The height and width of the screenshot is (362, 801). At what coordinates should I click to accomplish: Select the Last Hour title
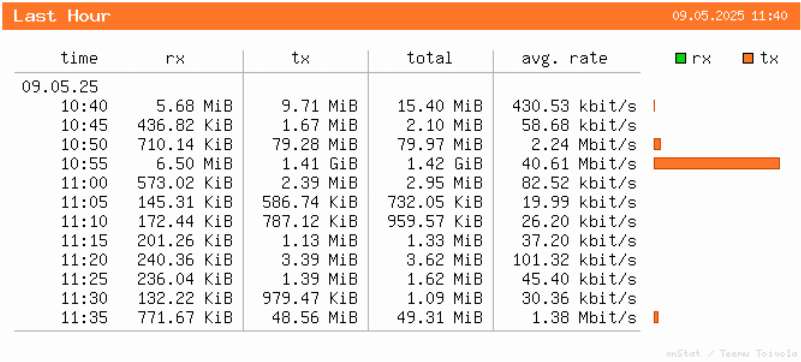61,16
